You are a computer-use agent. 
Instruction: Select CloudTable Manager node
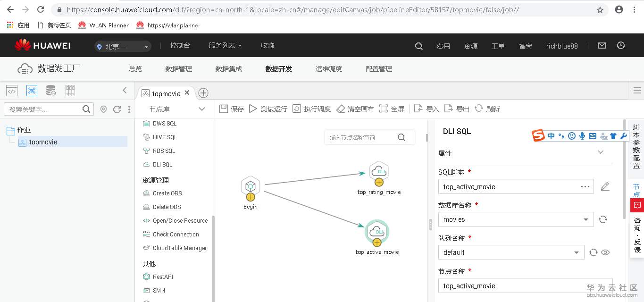pyautogui.click(x=175, y=248)
